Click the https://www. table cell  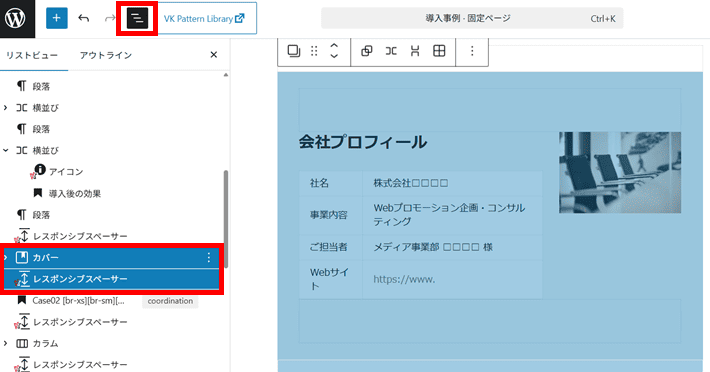[452, 279]
